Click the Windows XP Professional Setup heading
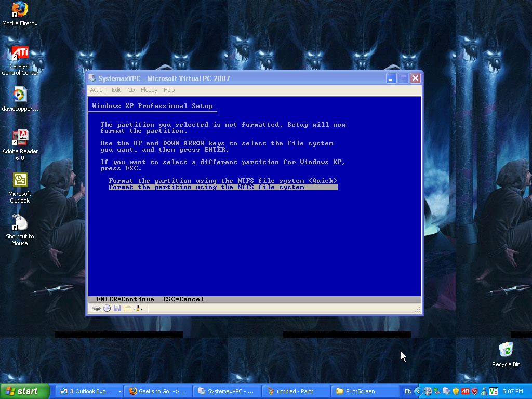532x399 pixels. coord(152,106)
